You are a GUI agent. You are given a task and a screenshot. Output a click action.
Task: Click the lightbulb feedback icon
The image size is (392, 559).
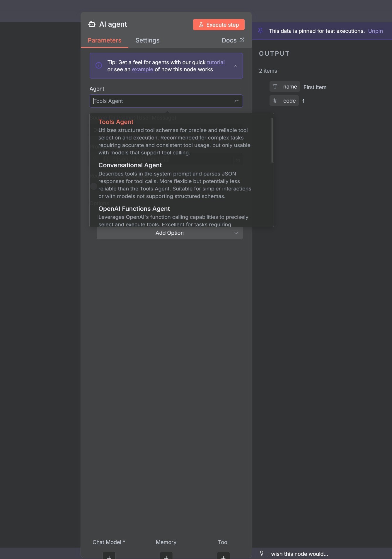[262, 553]
